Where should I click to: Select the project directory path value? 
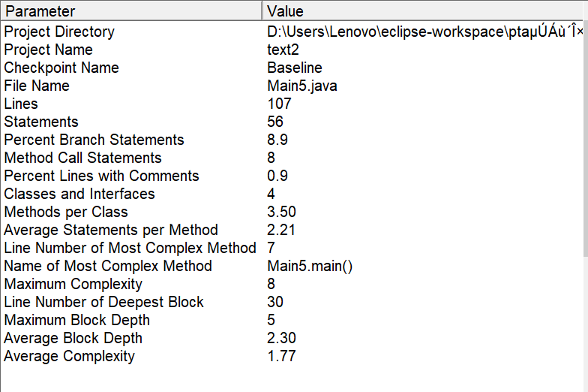coord(424,32)
